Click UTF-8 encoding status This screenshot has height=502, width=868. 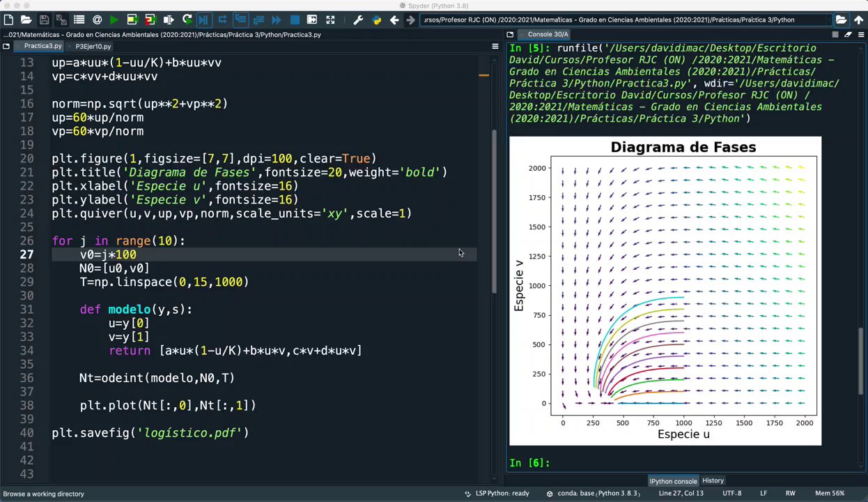point(732,494)
